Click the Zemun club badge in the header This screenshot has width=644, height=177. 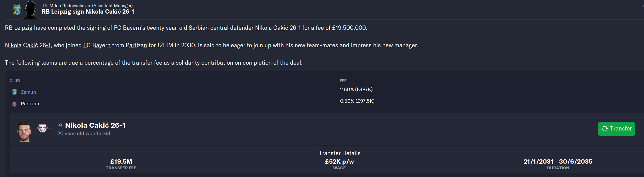pos(17,10)
